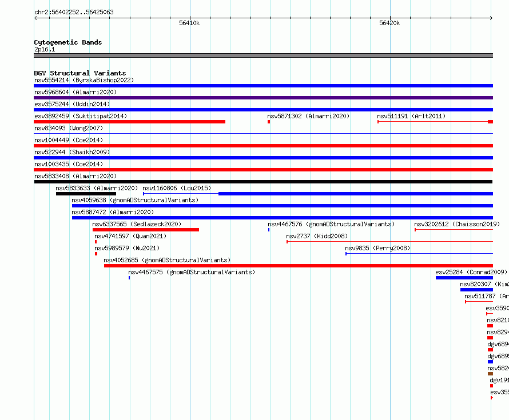509x420 pixels.
Task: Click the nsv5833633 (Almarri2020) label
Action: pos(97,188)
